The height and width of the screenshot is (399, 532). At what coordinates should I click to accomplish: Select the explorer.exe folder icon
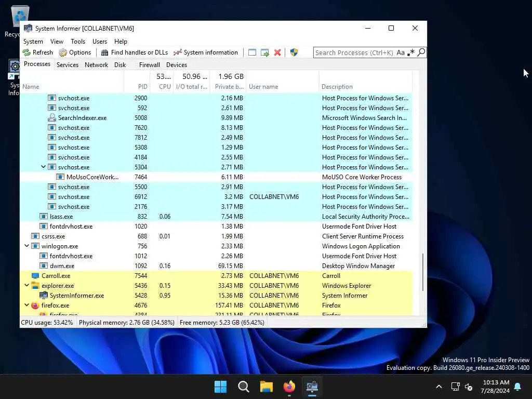click(x=35, y=285)
